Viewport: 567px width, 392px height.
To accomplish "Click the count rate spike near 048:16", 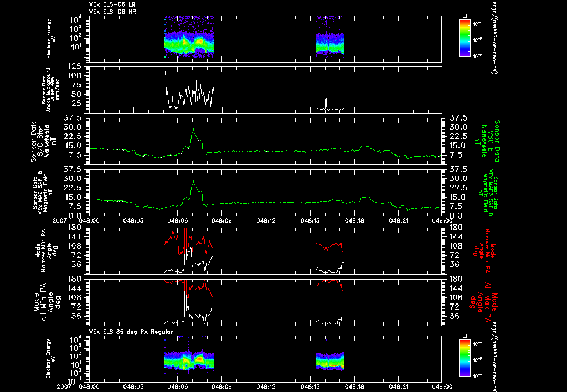I will [326, 97].
